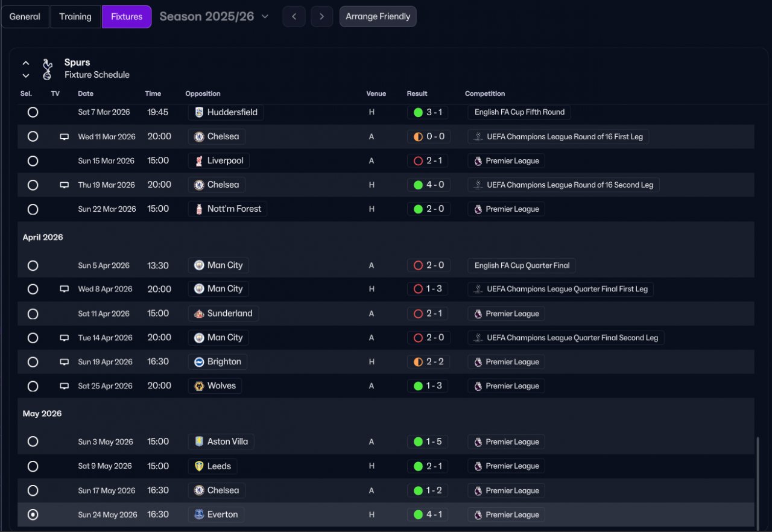The width and height of the screenshot is (772, 532).
Task: Sort fixtures by the Result column
Action: pos(417,93)
